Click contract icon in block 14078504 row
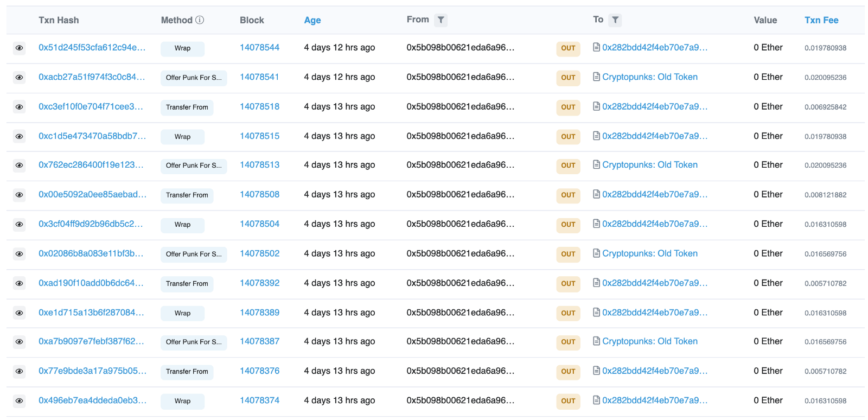This screenshot has width=868, height=420. click(x=596, y=224)
